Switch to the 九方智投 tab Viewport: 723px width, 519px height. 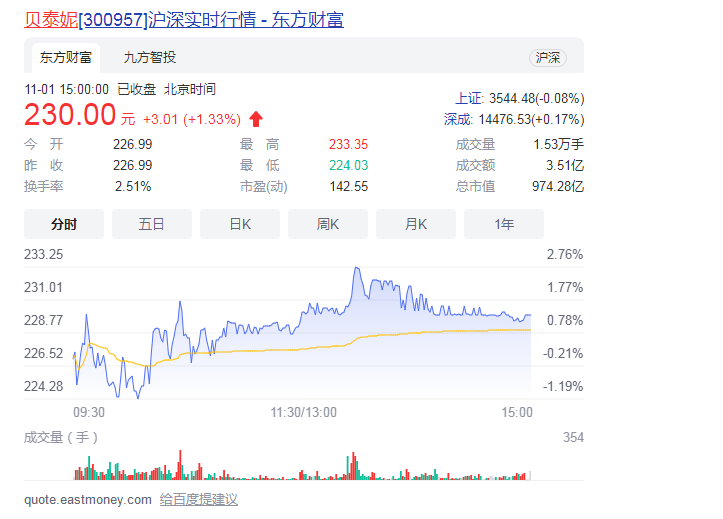[x=150, y=58]
